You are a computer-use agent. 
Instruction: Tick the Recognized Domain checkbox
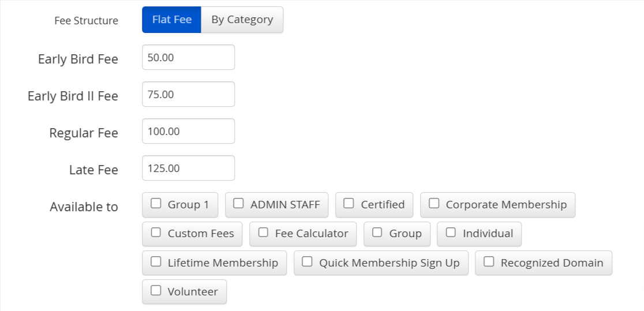click(488, 262)
